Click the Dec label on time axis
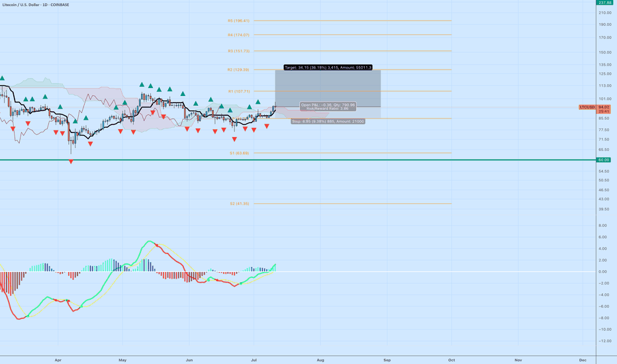 tap(583, 360)
